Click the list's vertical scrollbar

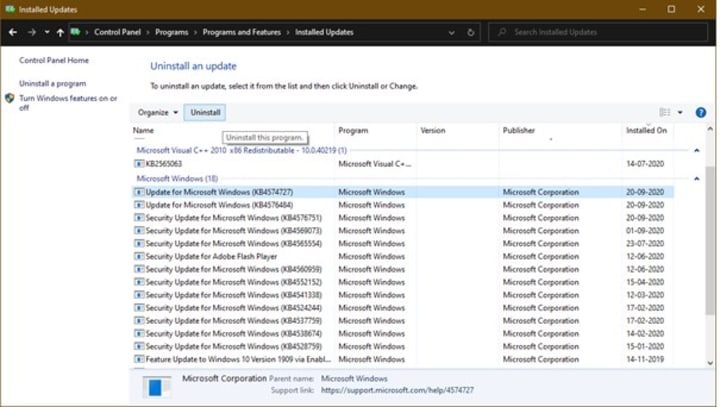click(x=710, y=241)
